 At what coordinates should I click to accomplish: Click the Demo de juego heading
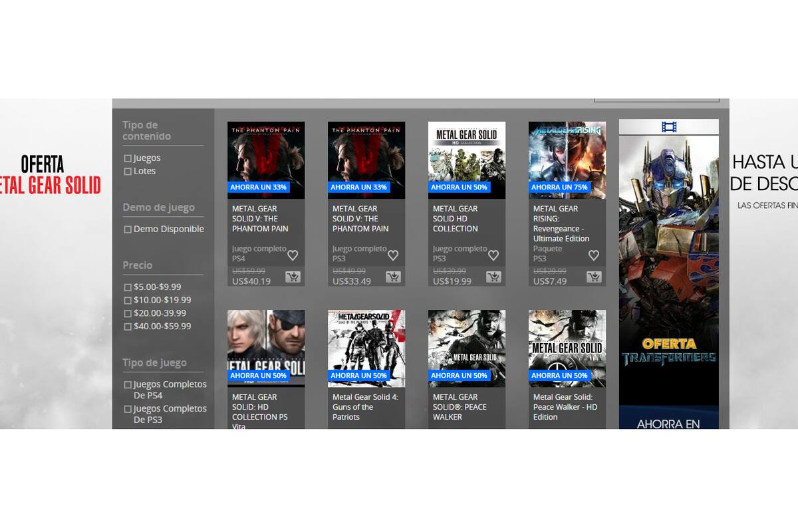coord(158,207)
